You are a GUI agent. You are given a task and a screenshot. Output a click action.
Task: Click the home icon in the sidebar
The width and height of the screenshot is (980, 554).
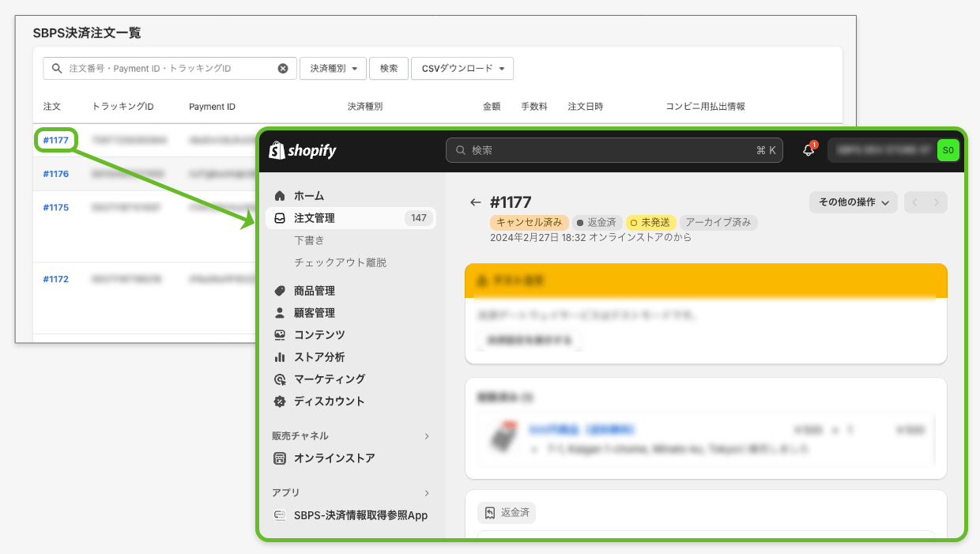[x=280, y=195]
